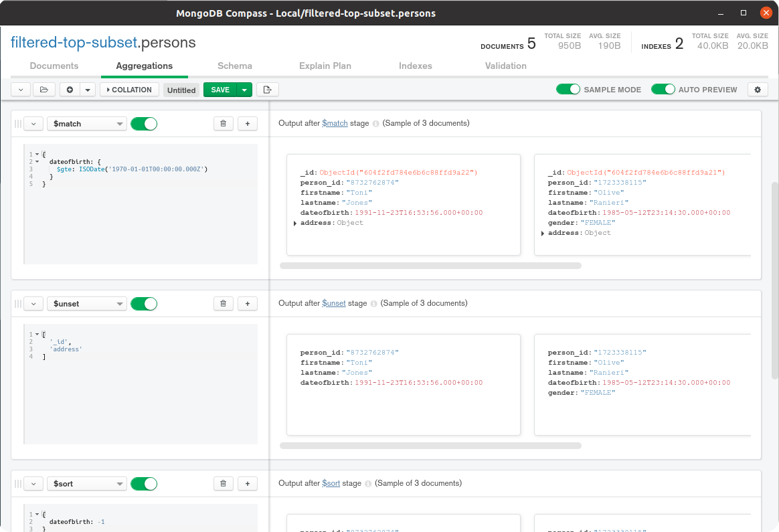Expand address object in Toni's document
The image size is (779, 532).
tap(295, 223)
